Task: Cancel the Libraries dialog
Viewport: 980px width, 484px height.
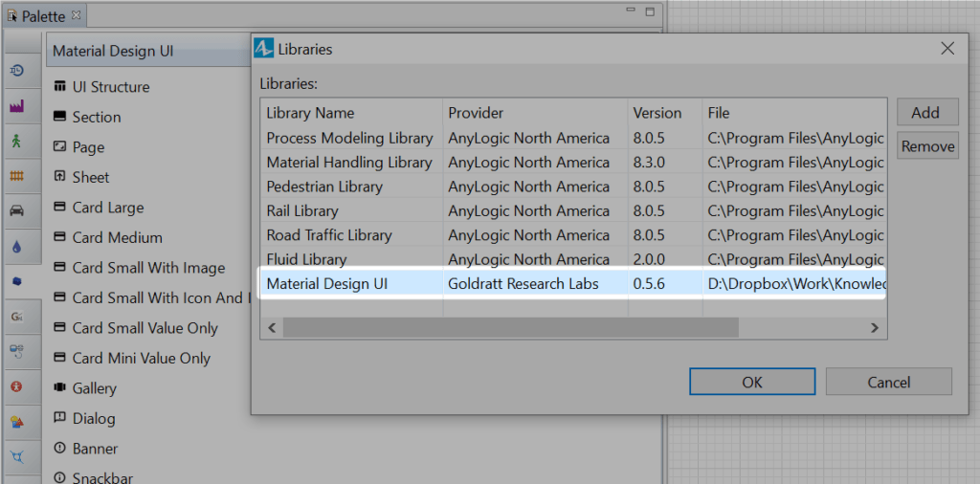Action: click(888, 382)
